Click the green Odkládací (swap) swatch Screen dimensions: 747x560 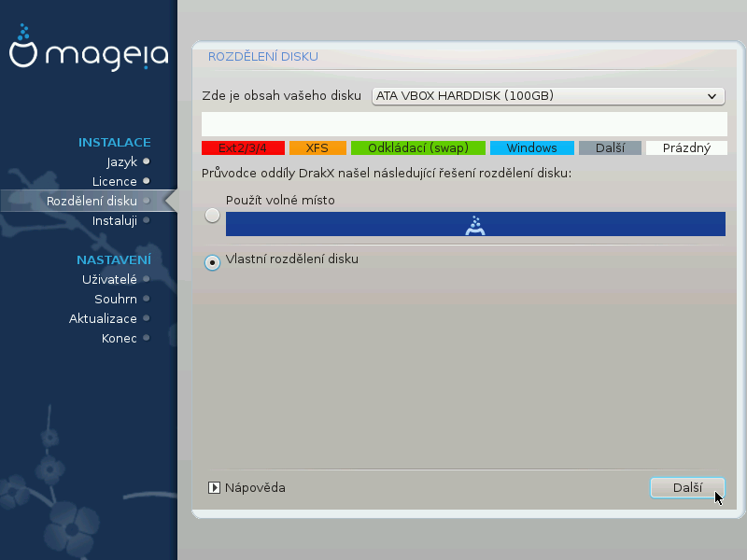[x=417, y=148]
